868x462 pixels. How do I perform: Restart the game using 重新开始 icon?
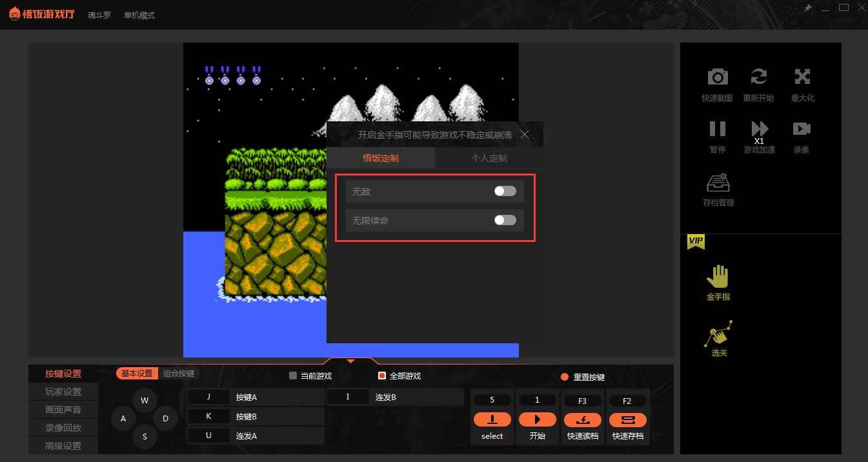tap(759, 77)
